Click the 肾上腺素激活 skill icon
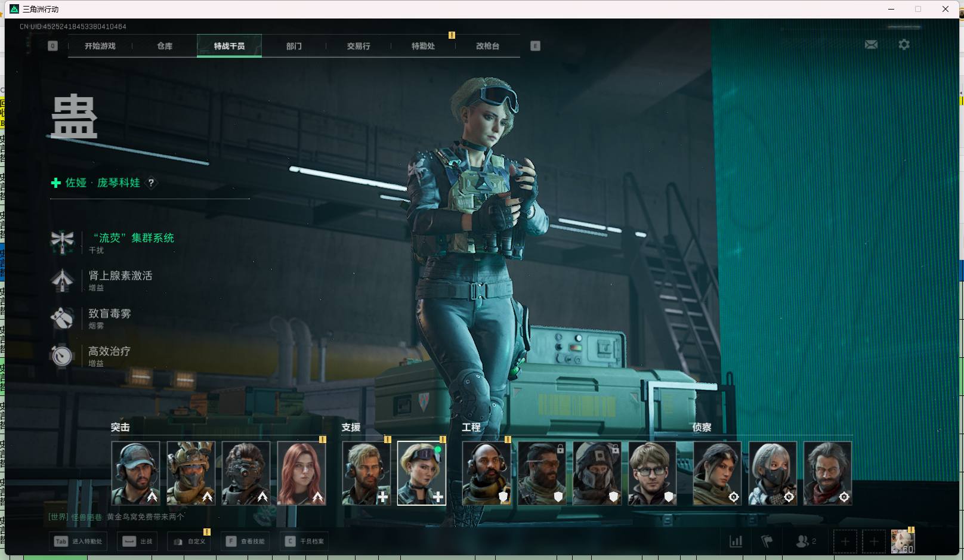Image resolution: width=964 pixels, height=560 pixels. (x=62, y=280)
